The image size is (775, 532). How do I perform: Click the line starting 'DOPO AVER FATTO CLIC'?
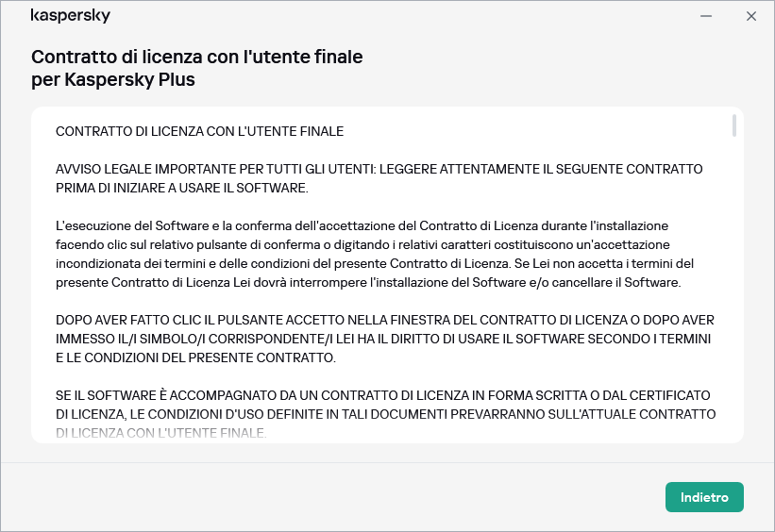pyautogui.click(x=379, y=321)
